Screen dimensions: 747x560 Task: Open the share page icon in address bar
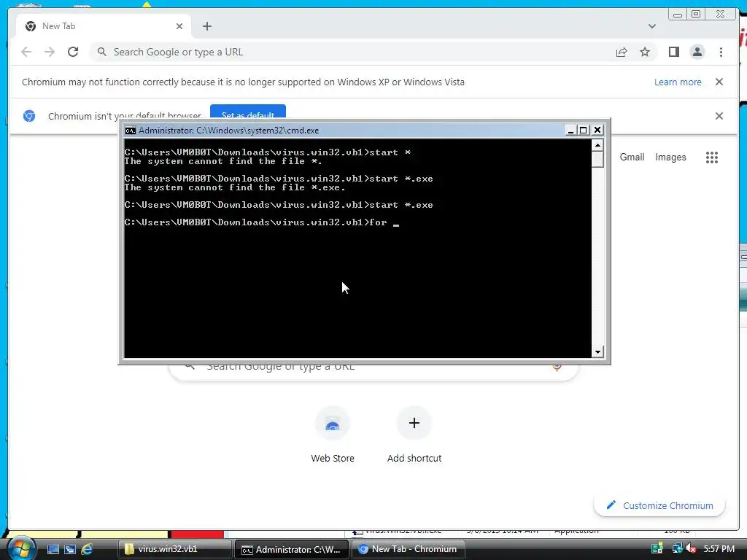click(x=622, y=52)
